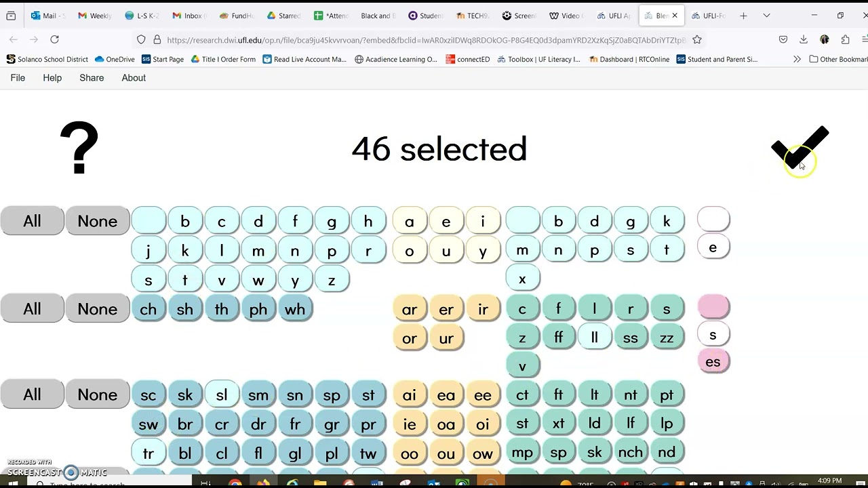Open the Start Page bookmark
The height and width of the screenshot is (488, 868).
[x=163, y=60]
